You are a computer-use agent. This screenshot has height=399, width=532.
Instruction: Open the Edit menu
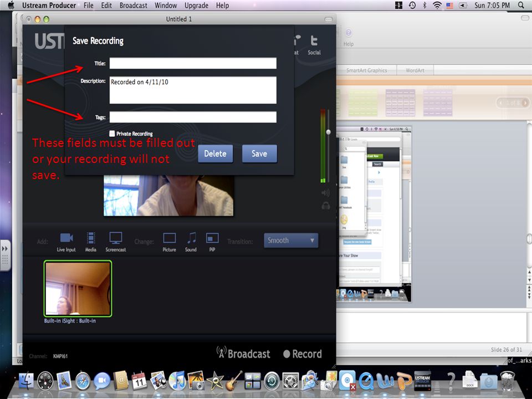click(106, 5)
